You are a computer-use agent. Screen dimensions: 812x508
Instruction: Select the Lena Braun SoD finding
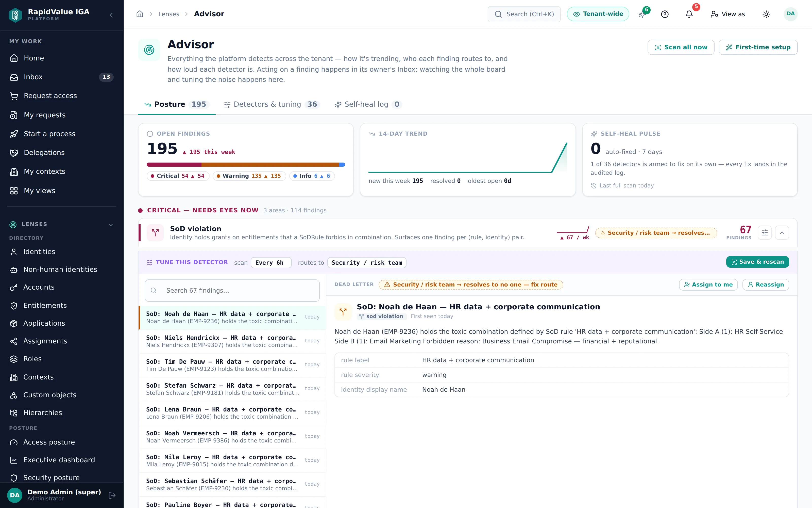(x=232, y=413)
